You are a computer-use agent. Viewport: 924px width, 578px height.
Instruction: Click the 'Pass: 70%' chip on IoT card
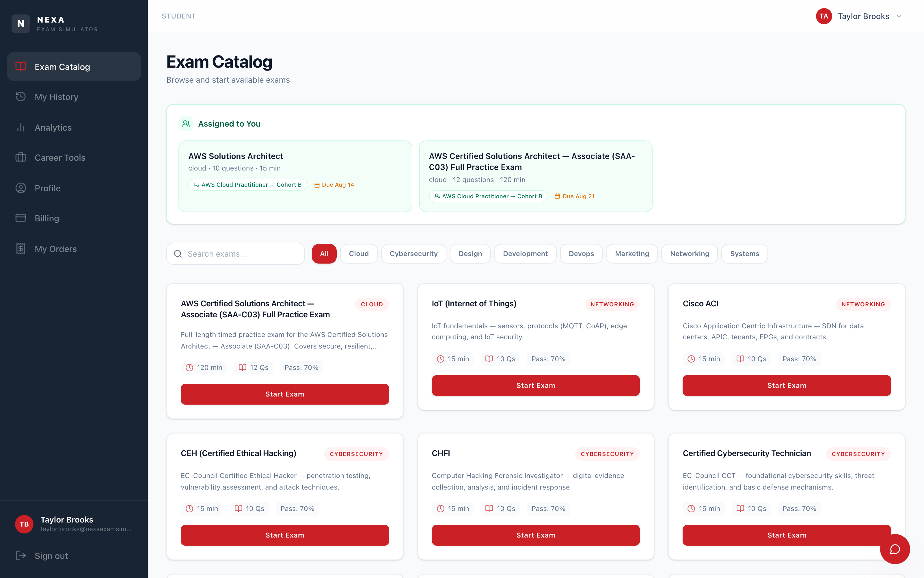[548, 359]
